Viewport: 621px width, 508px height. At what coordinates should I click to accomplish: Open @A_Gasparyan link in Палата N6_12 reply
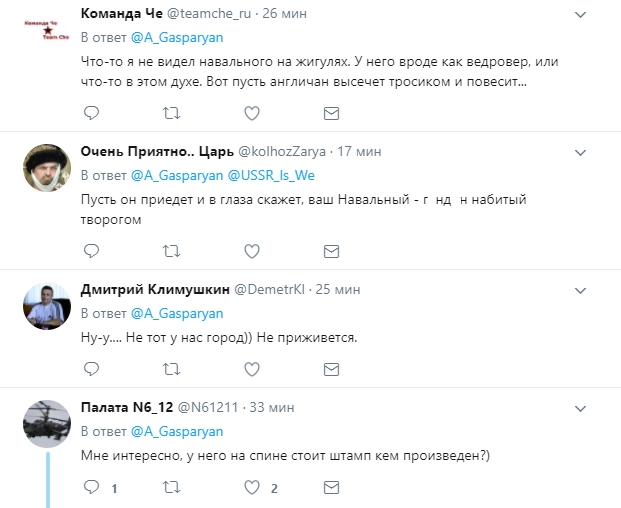click(x=177, y=431)
